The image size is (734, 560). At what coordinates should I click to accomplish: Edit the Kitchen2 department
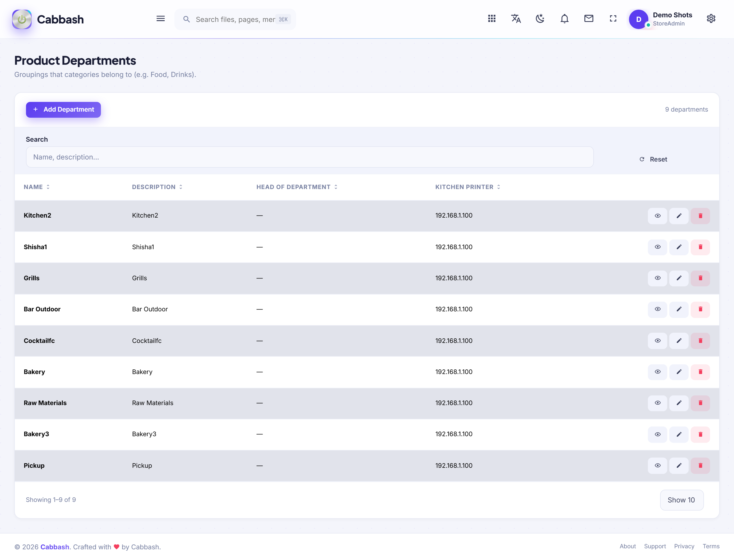679,216
